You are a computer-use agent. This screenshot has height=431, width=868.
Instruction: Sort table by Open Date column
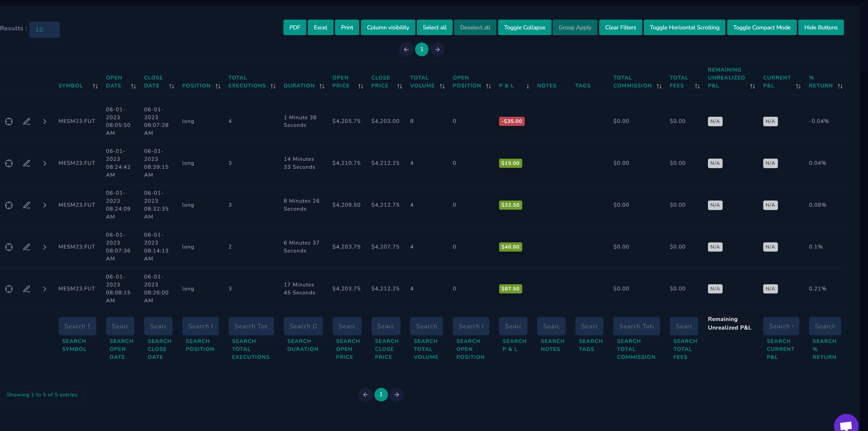tap(133, 86)
